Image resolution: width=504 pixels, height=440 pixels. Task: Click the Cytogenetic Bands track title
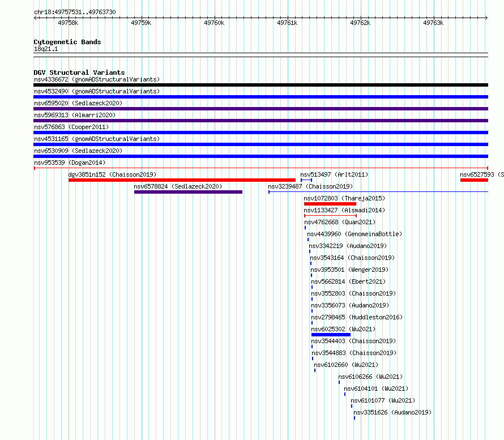coord(67,42)
